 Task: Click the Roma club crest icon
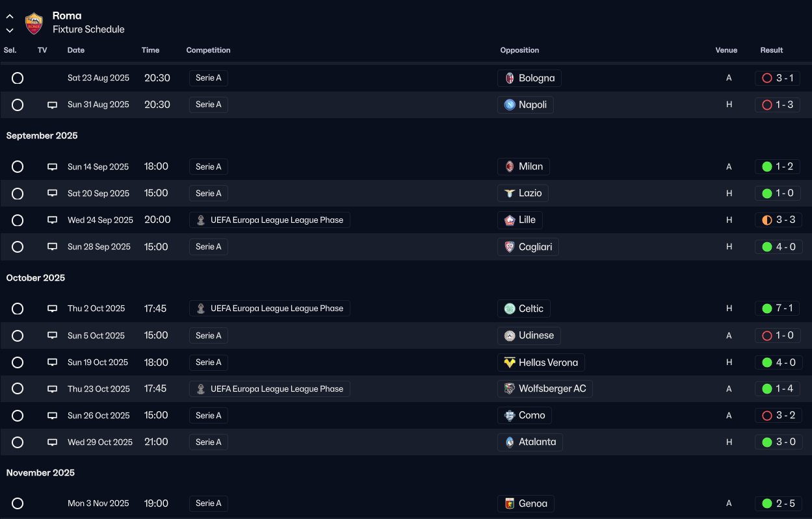pyautogui.click(x=34, y=23)
